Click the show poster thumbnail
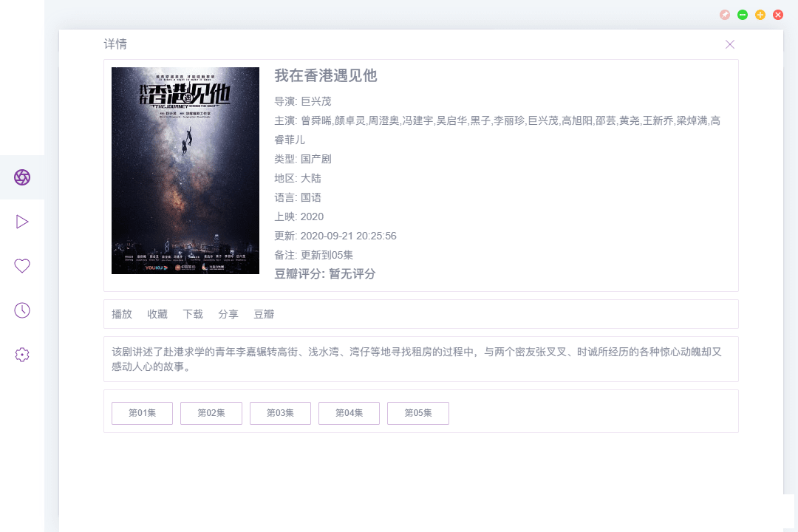This screenshot has height=532, width=798. point(185,171)
